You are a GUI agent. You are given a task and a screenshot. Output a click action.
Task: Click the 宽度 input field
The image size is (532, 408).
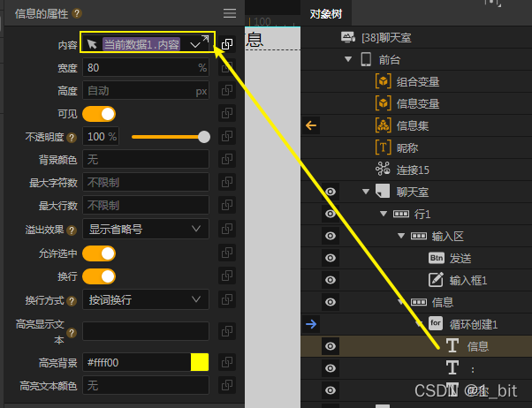click(x=146, y=67)
